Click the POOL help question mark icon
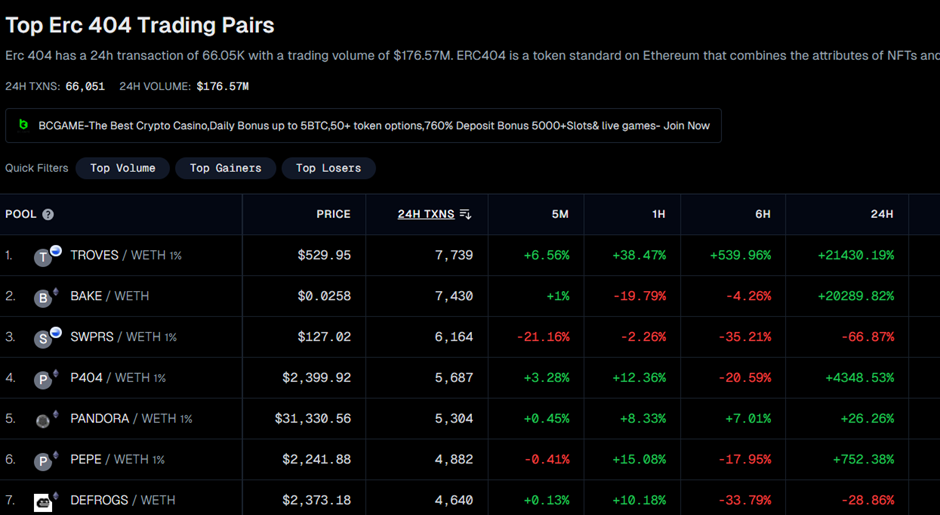Viewport: 940px width, 515px height. pyautogui.click(x=48, y=215)
